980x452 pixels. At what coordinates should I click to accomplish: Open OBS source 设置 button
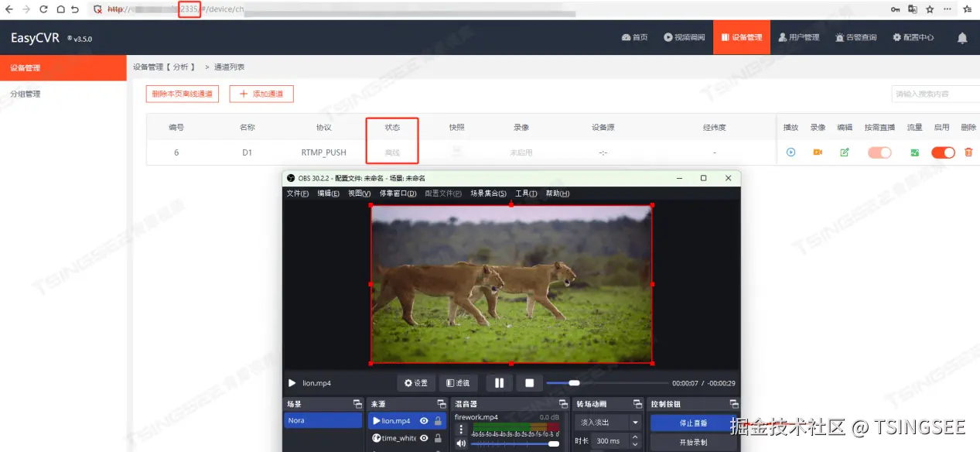(x=415, y=382)
